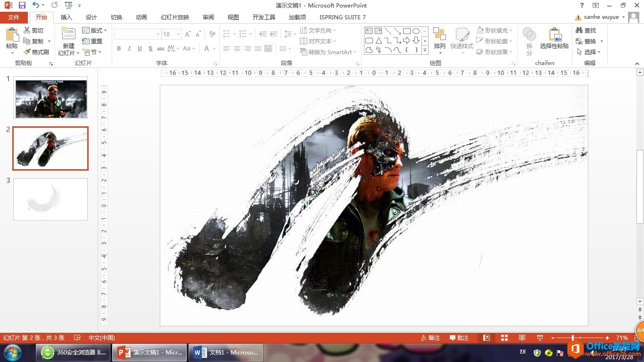Toggle the notes pane (备注)
Viewport: 644px width, 362px height.
[x=430, y=338]
